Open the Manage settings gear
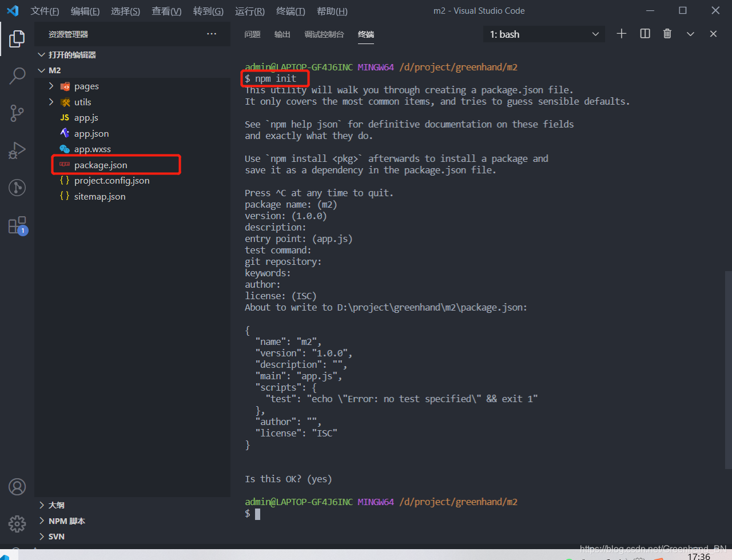 17,523
